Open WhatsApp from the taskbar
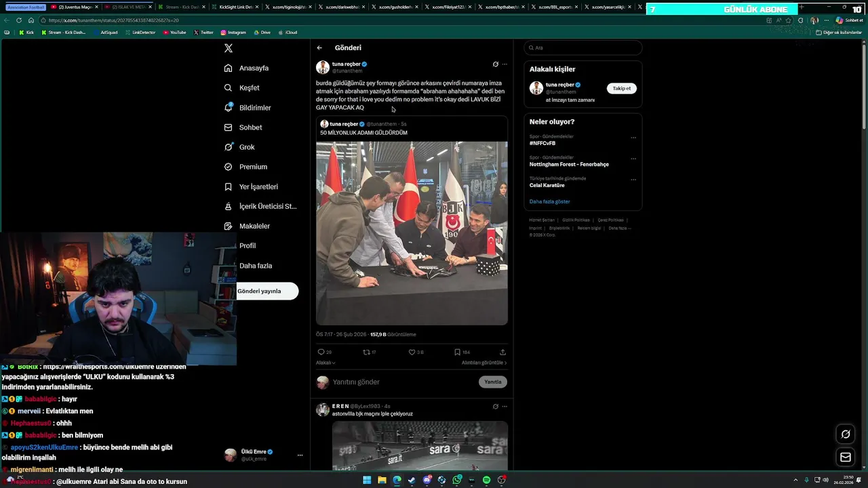868x488 pixels. (456, 480)
